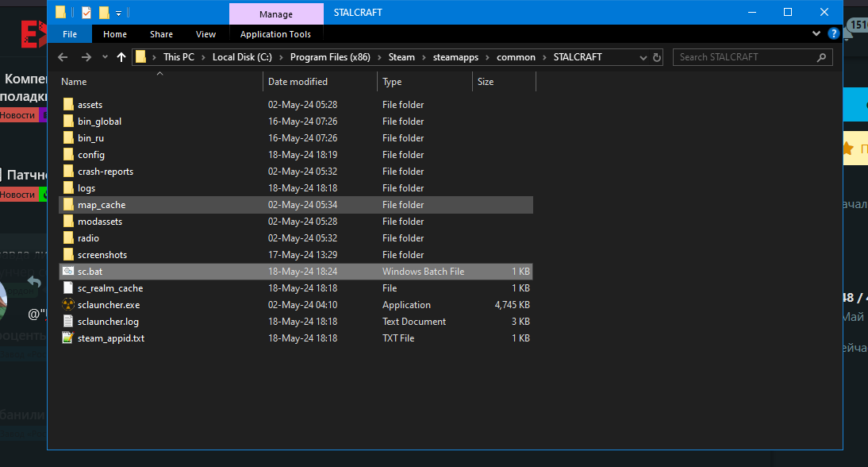Image resolution: width=868 pixels, height=467 pixels.
Task: Click the file name steam_appid.txt
Action: [x=111, y=338]
